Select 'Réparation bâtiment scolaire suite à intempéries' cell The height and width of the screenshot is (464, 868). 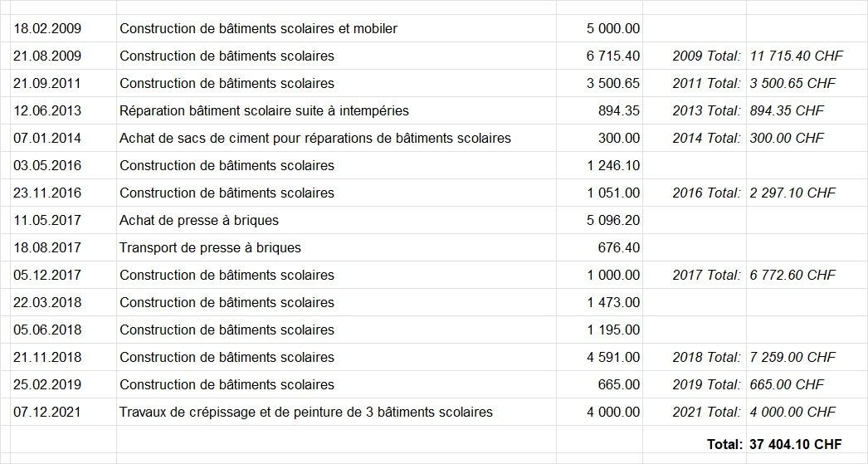[x=264, y=111]
